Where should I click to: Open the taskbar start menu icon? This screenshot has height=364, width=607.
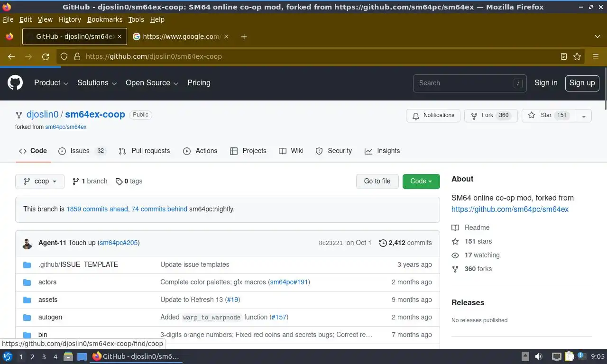(x=8, y=356)
